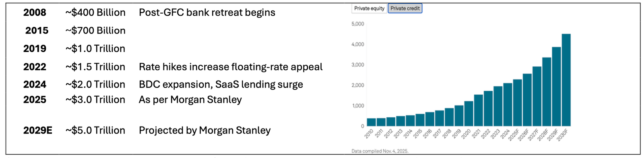Viewport: 644px width, 158px height.
Task: Click 'Rate hikes increase floating-rate appeal' text
Action: (x=231, y=67)
